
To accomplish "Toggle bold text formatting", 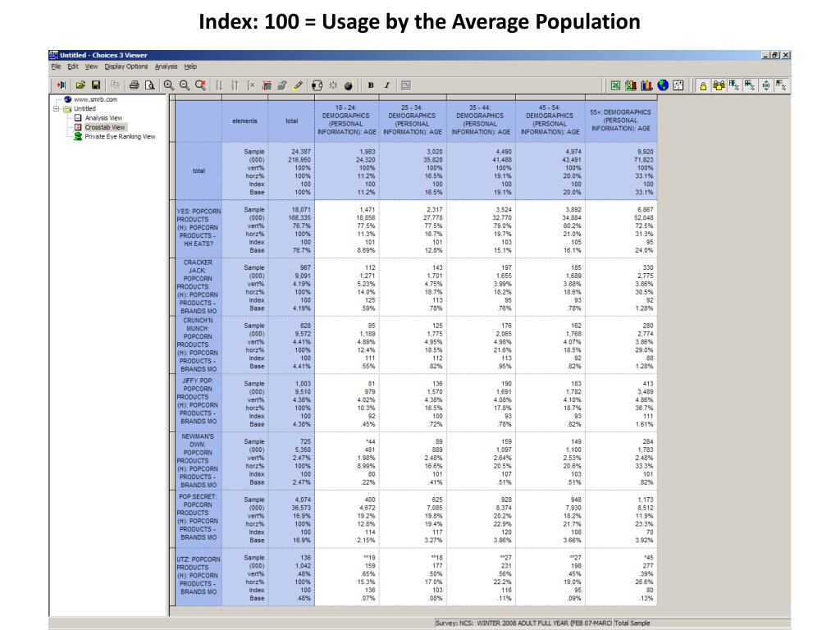I will point(371,85).
